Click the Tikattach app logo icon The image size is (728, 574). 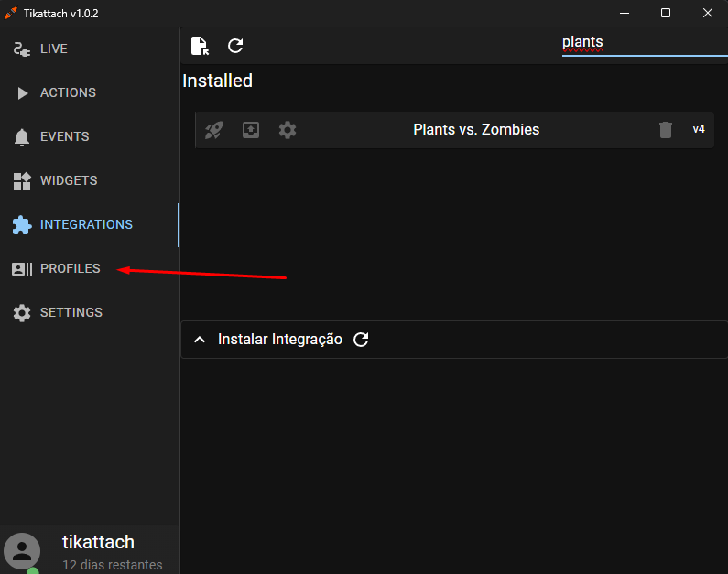11,13
